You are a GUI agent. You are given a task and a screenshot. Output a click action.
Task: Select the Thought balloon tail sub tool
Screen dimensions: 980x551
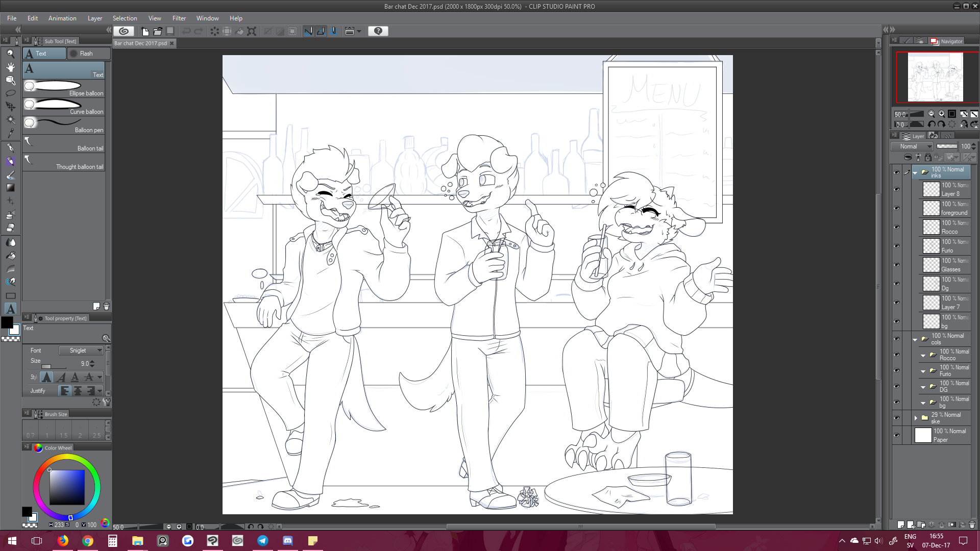pyautogui.click(x=64, y=162)
